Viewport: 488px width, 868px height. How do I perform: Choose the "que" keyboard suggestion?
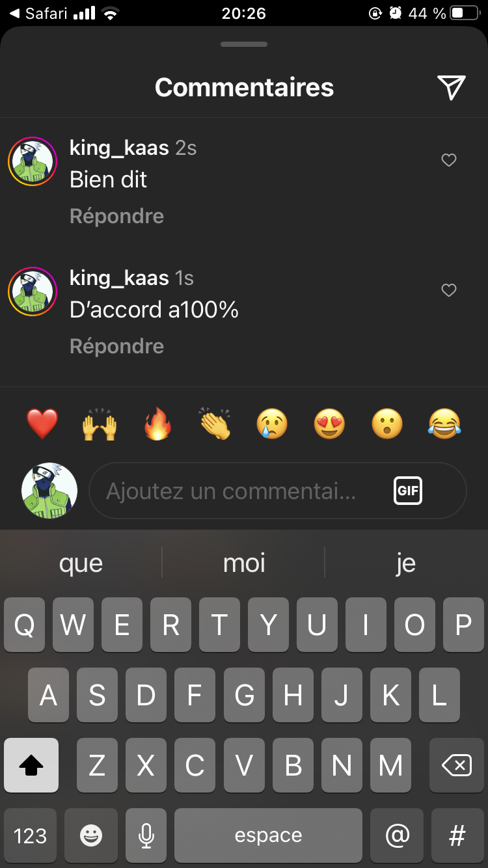81,563
